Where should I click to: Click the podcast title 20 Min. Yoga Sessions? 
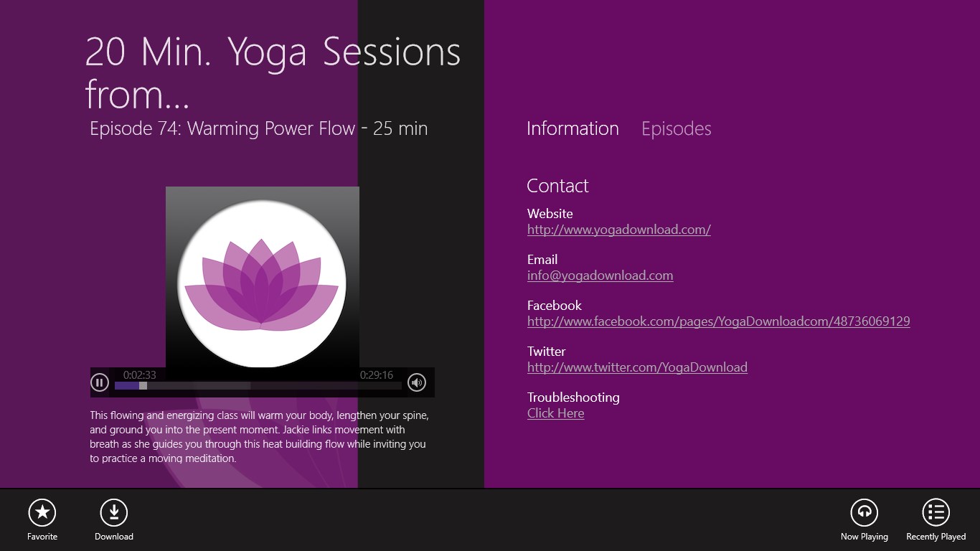click(273, 72)
